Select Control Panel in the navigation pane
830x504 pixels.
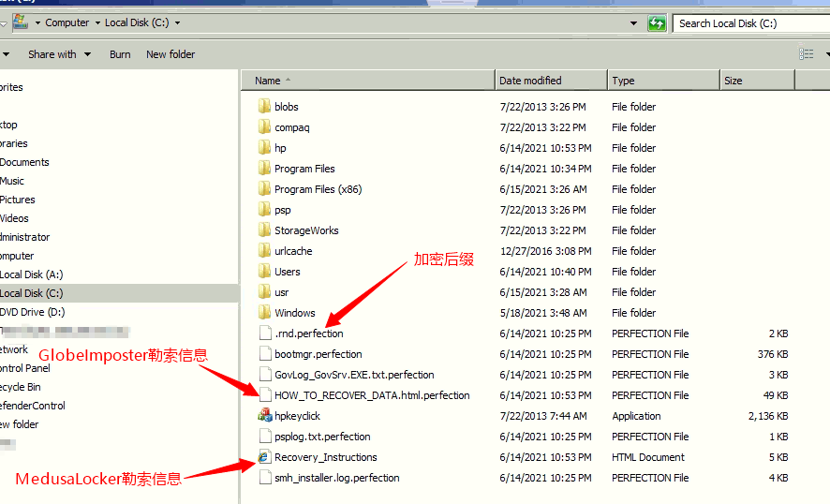[25, 368]
